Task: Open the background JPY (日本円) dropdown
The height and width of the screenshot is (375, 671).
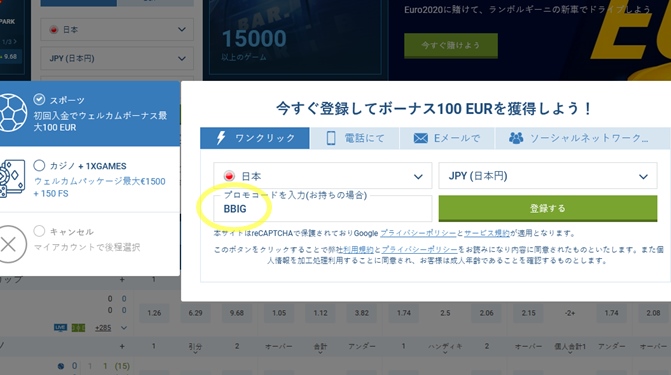Action: [117, 58]
